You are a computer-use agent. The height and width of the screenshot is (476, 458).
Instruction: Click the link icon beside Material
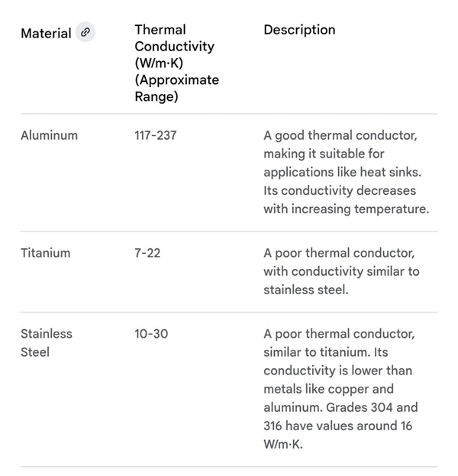click(85, 32)
